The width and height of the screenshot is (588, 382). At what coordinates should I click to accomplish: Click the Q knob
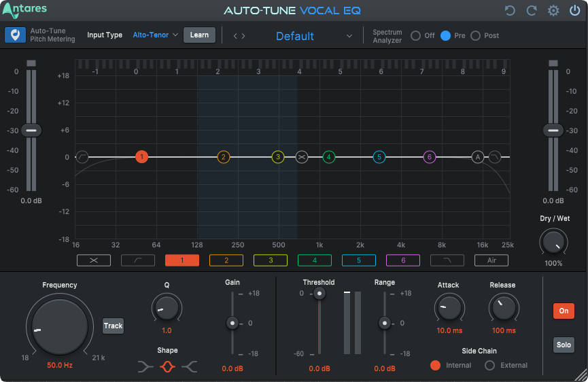[167, 308]
